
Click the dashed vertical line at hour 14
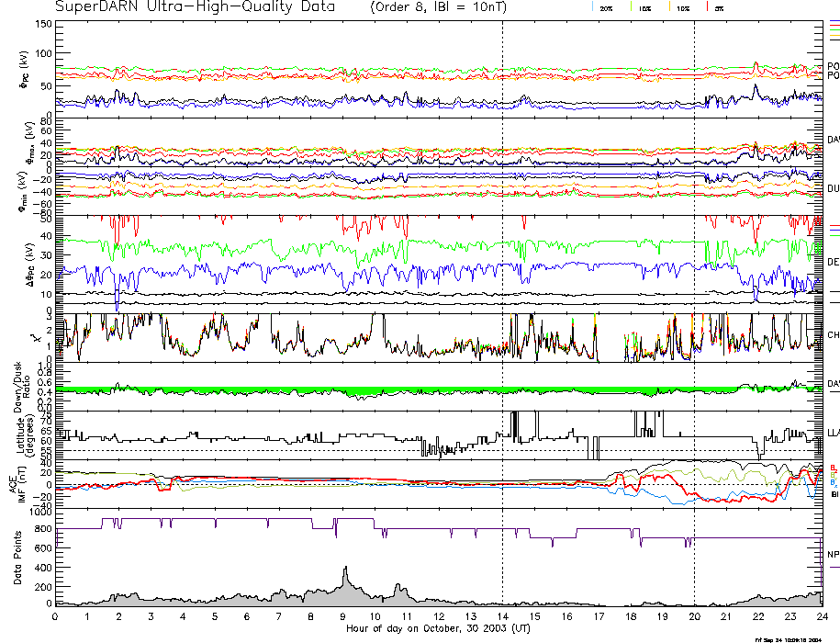point(502,276)
